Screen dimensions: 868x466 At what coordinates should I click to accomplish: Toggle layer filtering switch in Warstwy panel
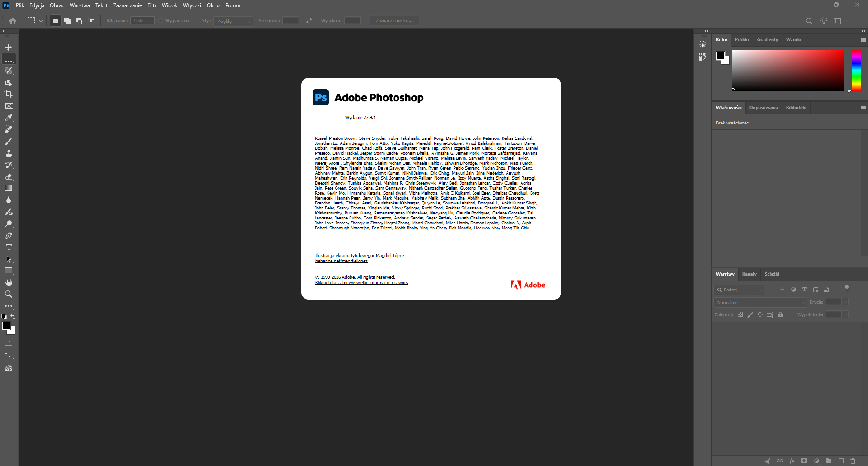point(847,288)
